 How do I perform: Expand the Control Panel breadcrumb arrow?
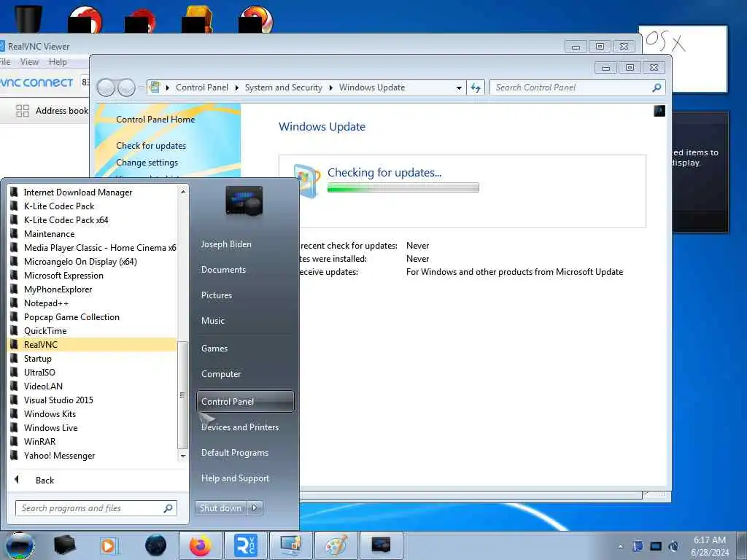click(x=237, y=87)
